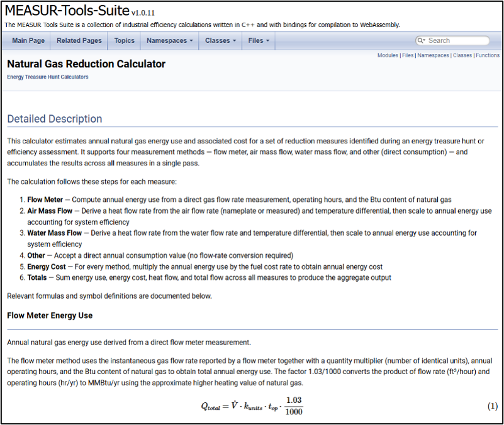Select the Water Mass Flow list item text
This screenshot has width=504, height=425.
pyautogui.click(x=252, y=239)
